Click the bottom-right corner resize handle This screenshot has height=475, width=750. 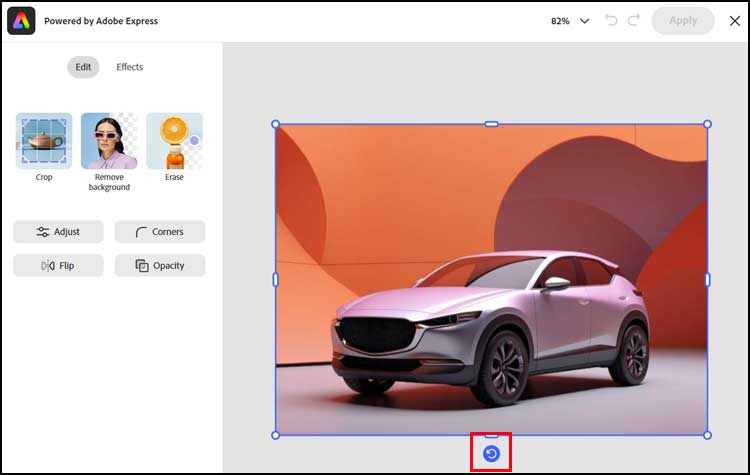(x=707, y=435)
